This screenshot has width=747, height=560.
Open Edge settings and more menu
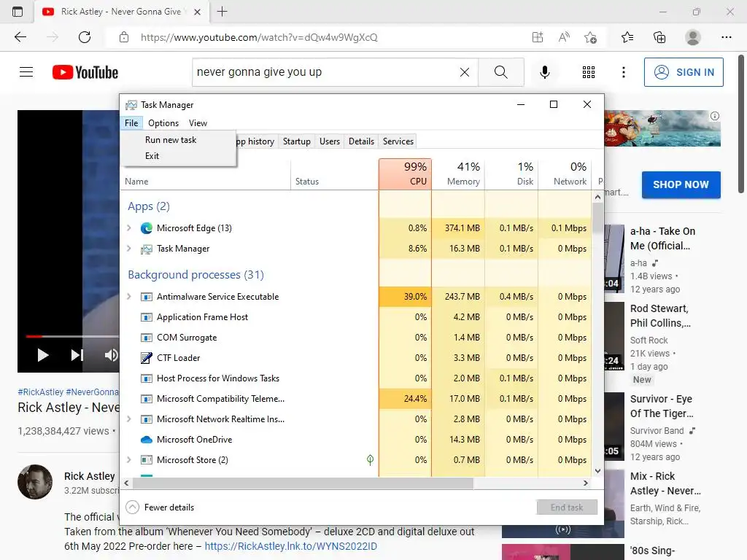tap(726, 37)
